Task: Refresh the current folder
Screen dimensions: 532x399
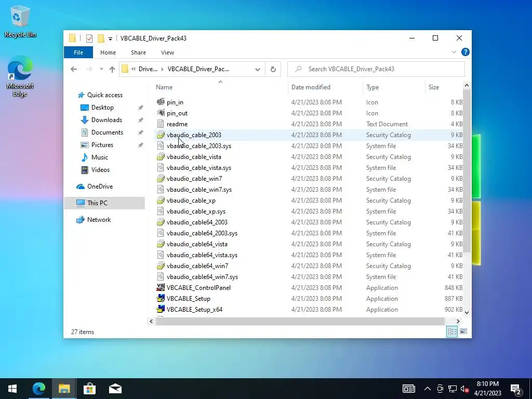Action: [273, 70]
